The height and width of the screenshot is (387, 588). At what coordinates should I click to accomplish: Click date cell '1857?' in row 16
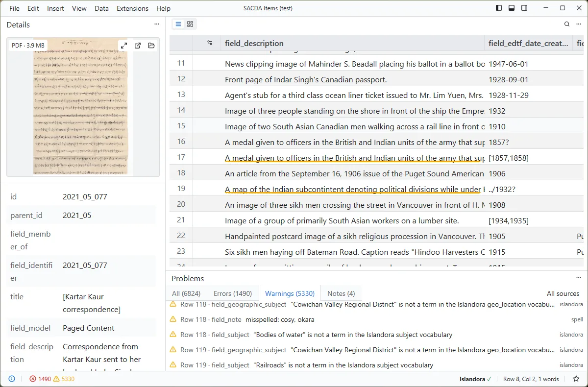528,142
